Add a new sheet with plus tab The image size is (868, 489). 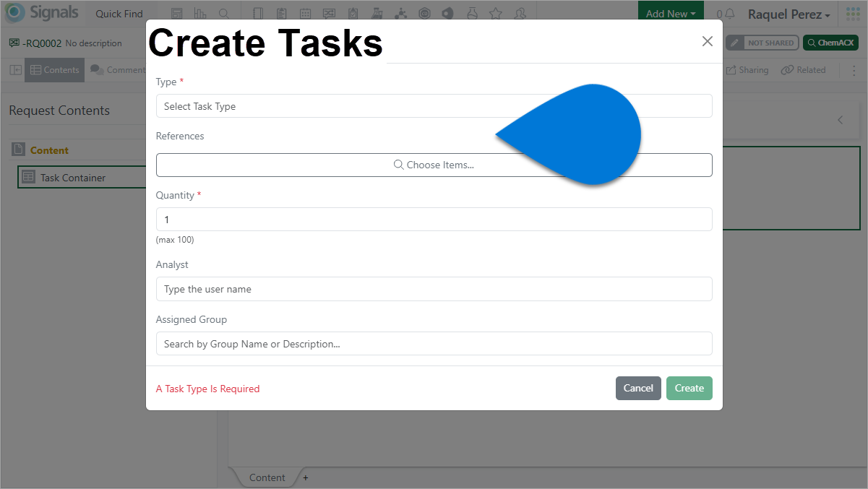305,477
